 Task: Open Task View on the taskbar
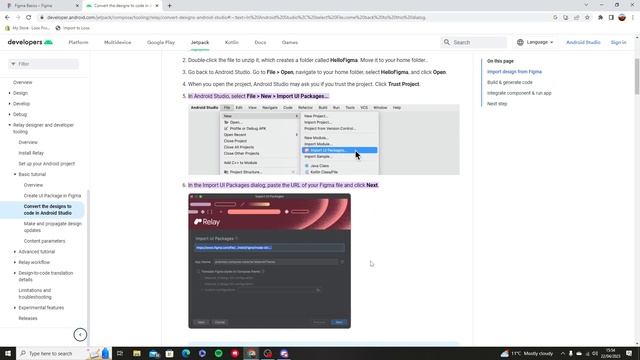coord(120,353)
